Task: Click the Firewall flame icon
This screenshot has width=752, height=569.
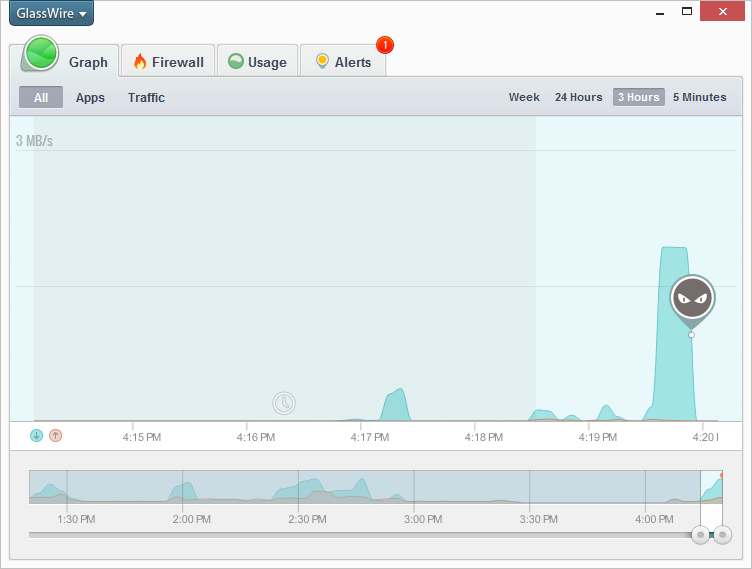Action: pyautogui.click(x=140, y=61)
